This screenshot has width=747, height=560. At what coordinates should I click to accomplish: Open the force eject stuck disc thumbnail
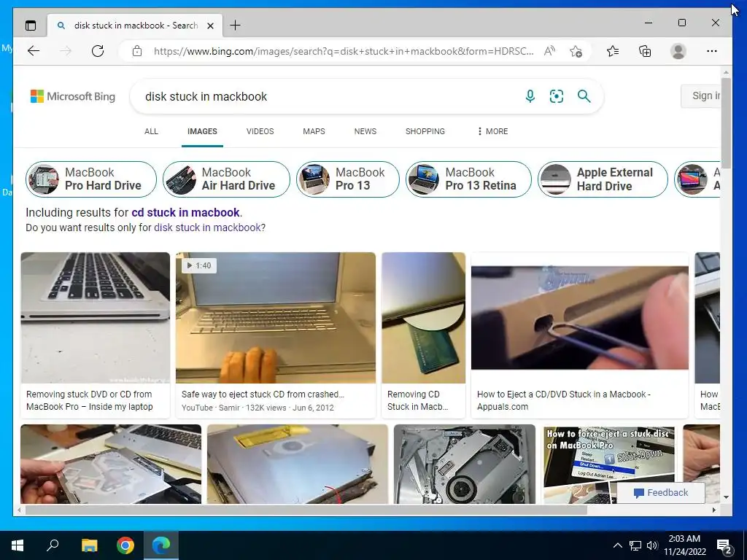pyautogui.click(x=609, y=464)
